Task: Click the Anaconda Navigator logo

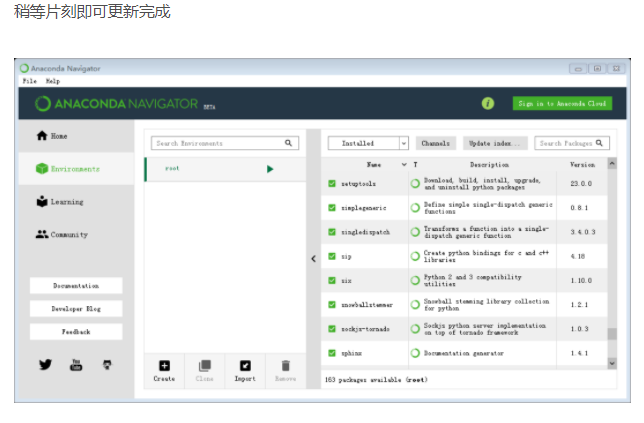Action: pos(117,103)
